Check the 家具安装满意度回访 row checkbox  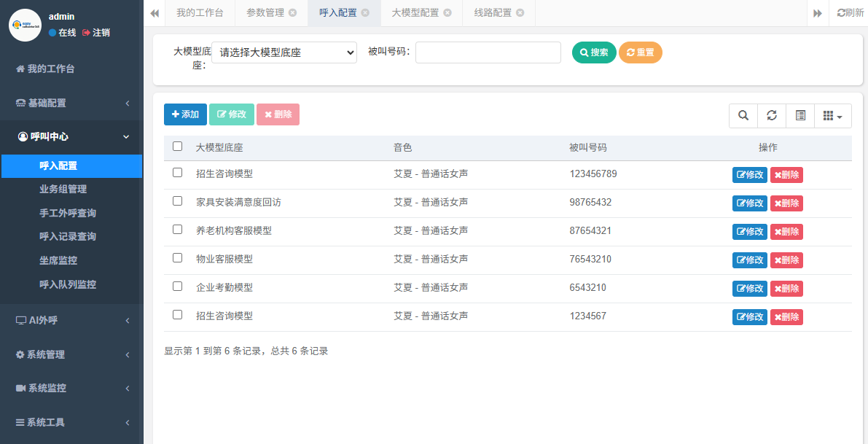click(x=177, y=201)
